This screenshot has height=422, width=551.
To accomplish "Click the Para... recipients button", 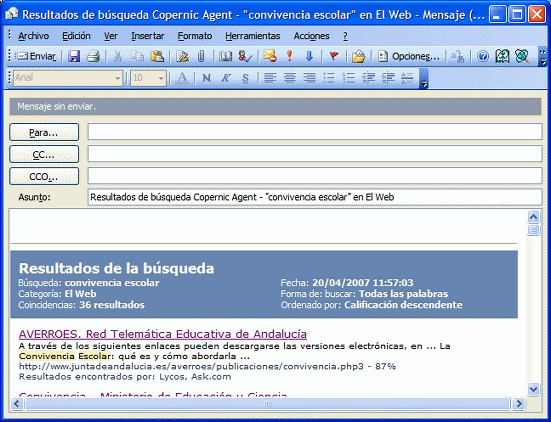I will point(44,132).
